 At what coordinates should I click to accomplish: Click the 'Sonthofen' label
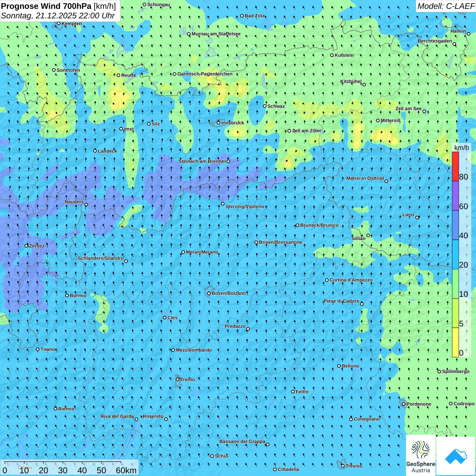(68, 70)
